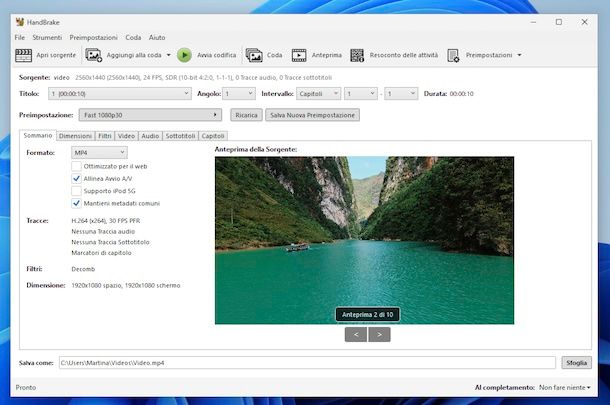Switch to the Audio tab
The width and height of the screenshot is (610, 405).
point(150,136)
